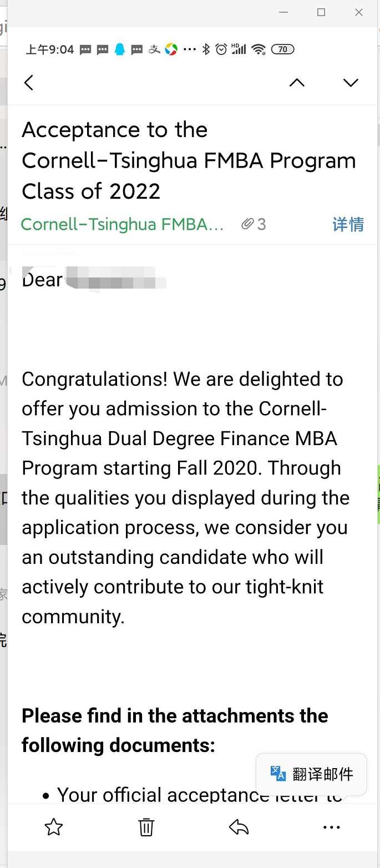This screenshot has height=868, width=380.
Task: Click the Wi-Fi status icon
Action: click(259, 49)
